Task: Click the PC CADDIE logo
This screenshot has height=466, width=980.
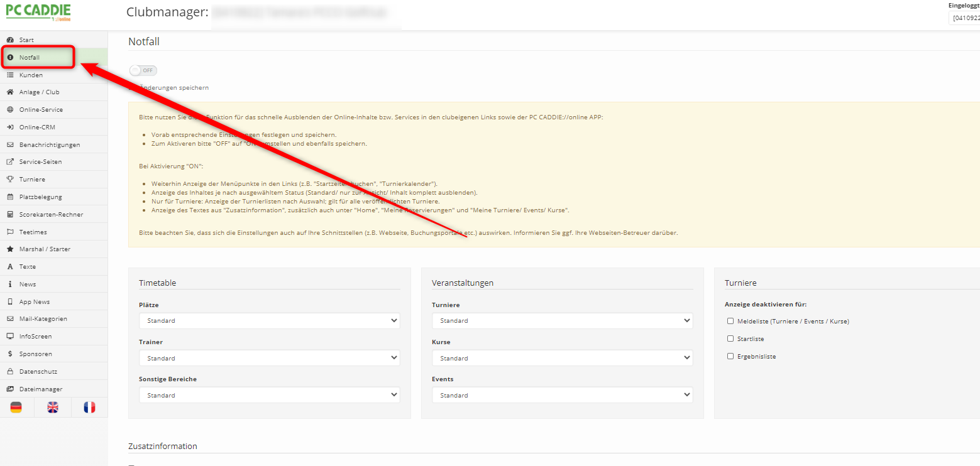Action: 38,13
